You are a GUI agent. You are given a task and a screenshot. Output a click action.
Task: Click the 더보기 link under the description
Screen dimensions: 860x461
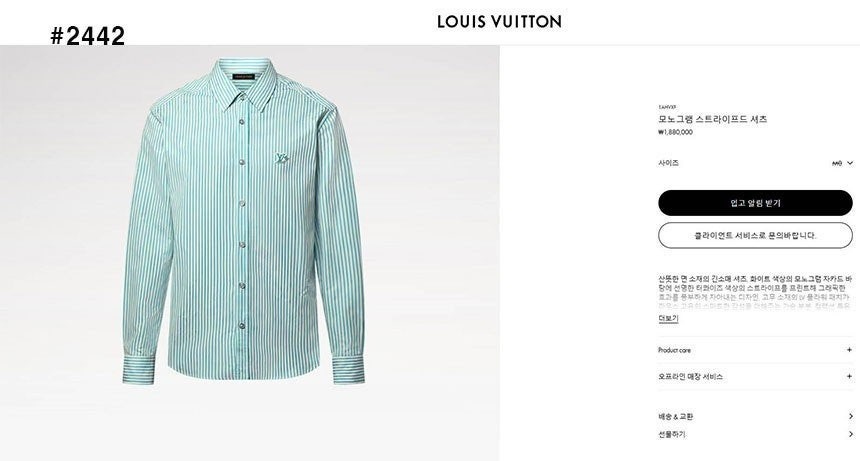tap(668, 318)
